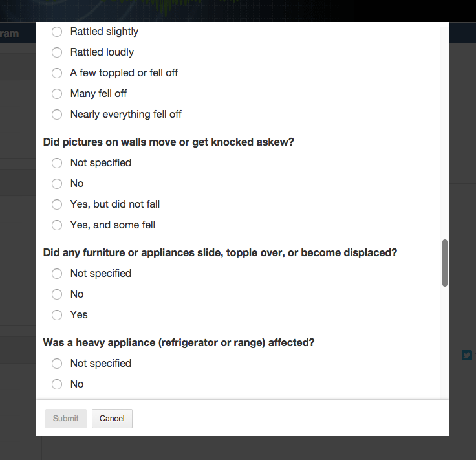The height and width of the screenshot is (460, 476).
Task: Choose 'Nearly everything fell off' option
Action: [x=57, y=115]
